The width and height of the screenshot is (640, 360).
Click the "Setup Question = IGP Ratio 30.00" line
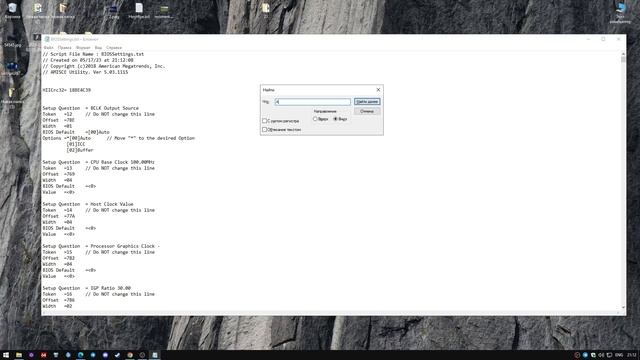(x=87, y=288)
